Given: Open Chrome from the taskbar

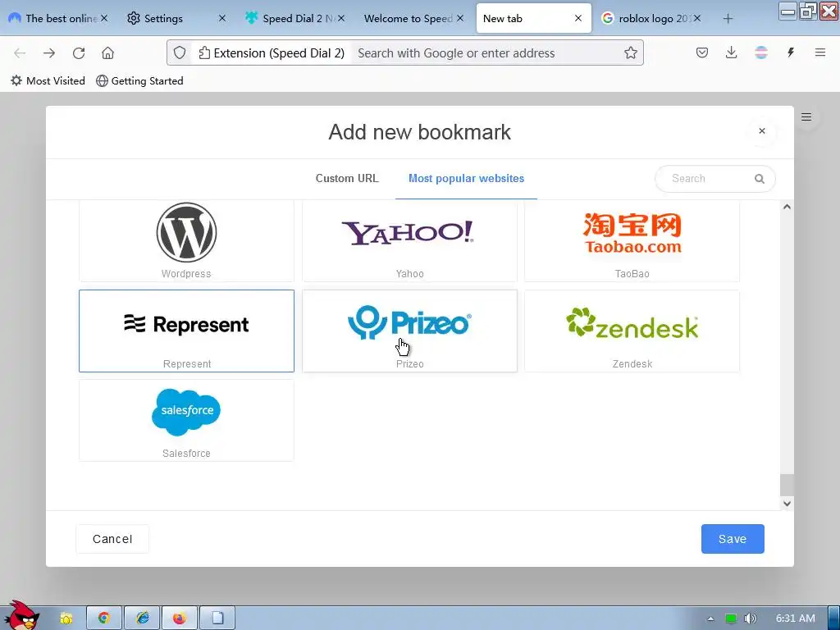Looking at the screenshot, I should coord(104,619).
